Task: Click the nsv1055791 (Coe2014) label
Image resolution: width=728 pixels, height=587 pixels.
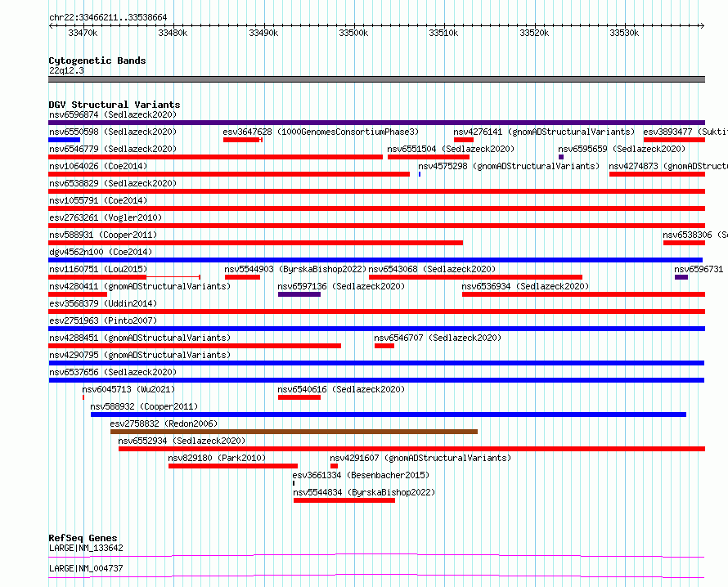Action: [x=98, y=200]
